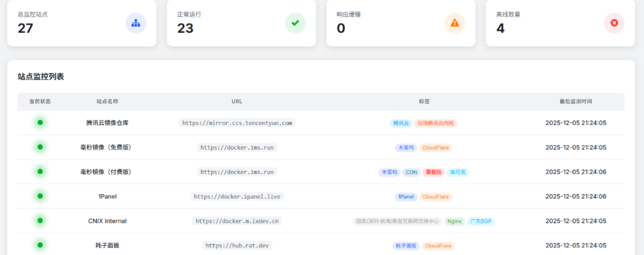Click CloudFlare tag in 毫秒镜像（免费版）row
644x255 pixels.
(x=436, y=148)
